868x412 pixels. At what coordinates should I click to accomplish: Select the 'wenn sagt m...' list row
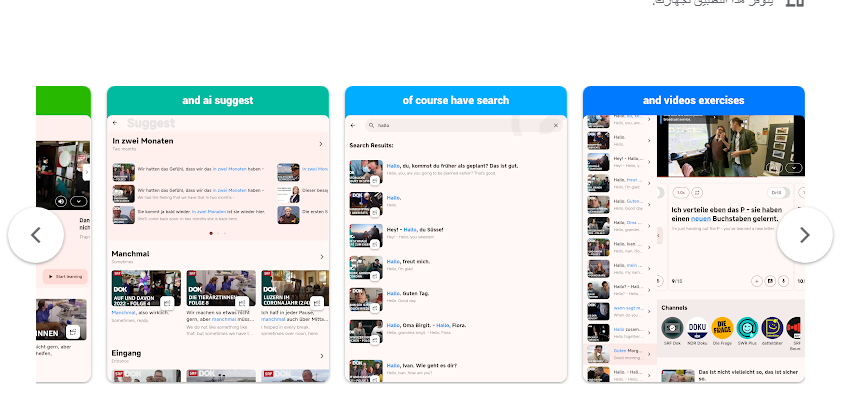coord(621,311)
